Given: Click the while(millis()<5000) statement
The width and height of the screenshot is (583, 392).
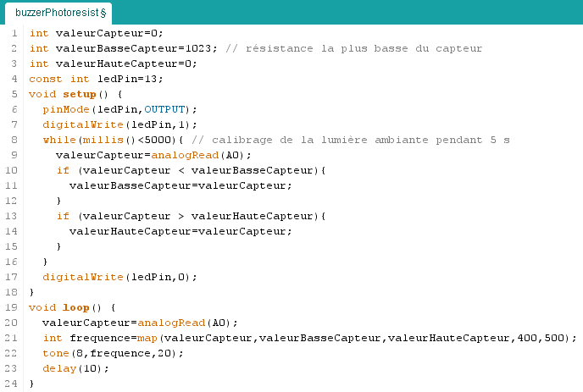Looking at the screenshot, I should click(113, 140).
